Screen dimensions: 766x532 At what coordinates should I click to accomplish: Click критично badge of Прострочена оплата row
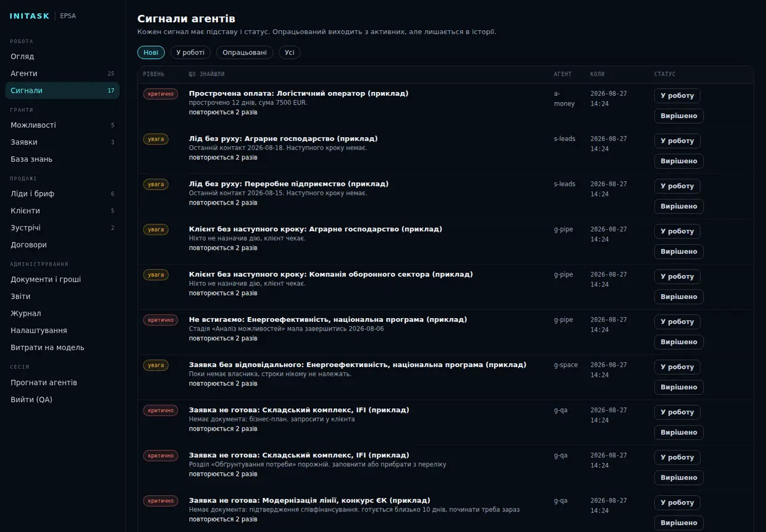(161, 94)
